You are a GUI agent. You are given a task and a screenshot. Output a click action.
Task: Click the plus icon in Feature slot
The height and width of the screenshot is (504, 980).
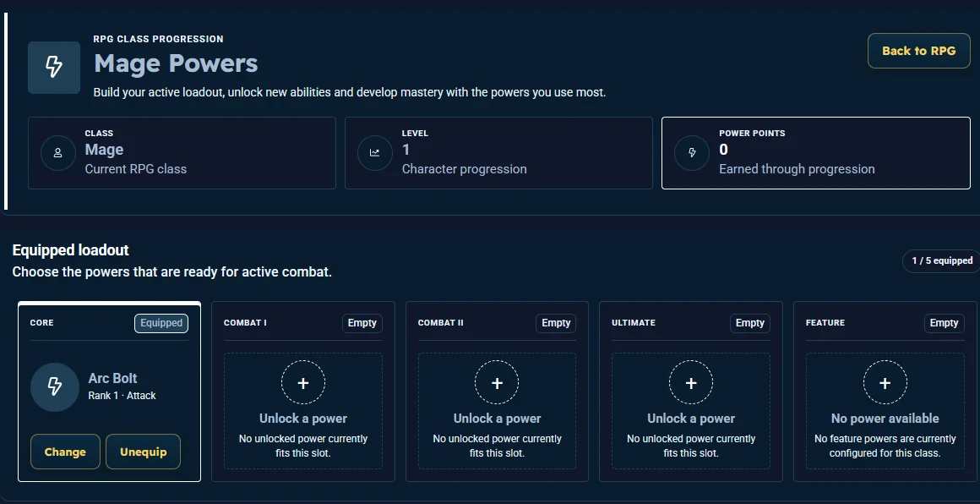(885, 383)
